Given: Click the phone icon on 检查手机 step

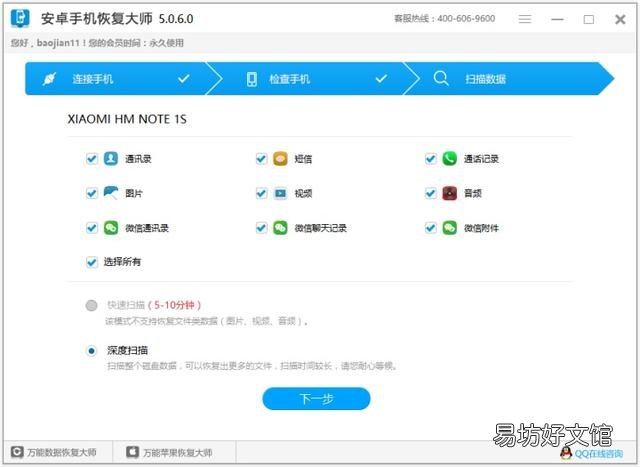Looking at the screenshot, I should pos(252,79).
